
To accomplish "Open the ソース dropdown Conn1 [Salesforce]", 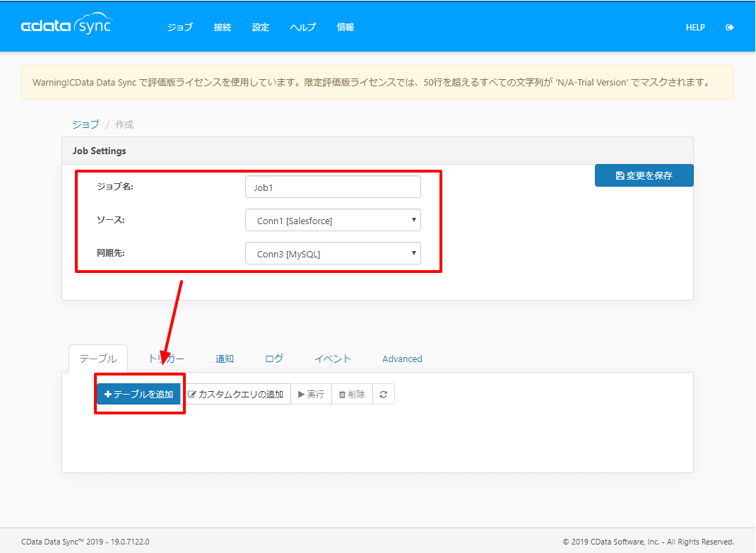I will tap(333, 220).
